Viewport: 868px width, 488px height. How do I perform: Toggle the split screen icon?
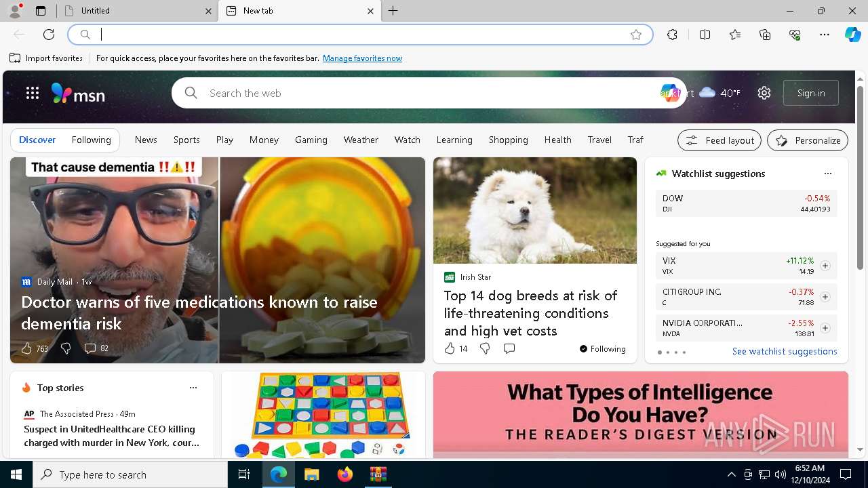[705, 35]
